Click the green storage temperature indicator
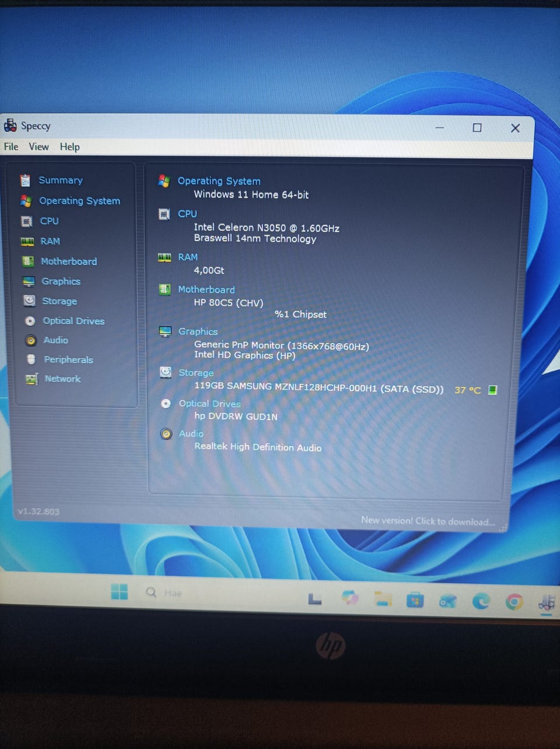Screen dimensions: 560x749 [492, 389]
